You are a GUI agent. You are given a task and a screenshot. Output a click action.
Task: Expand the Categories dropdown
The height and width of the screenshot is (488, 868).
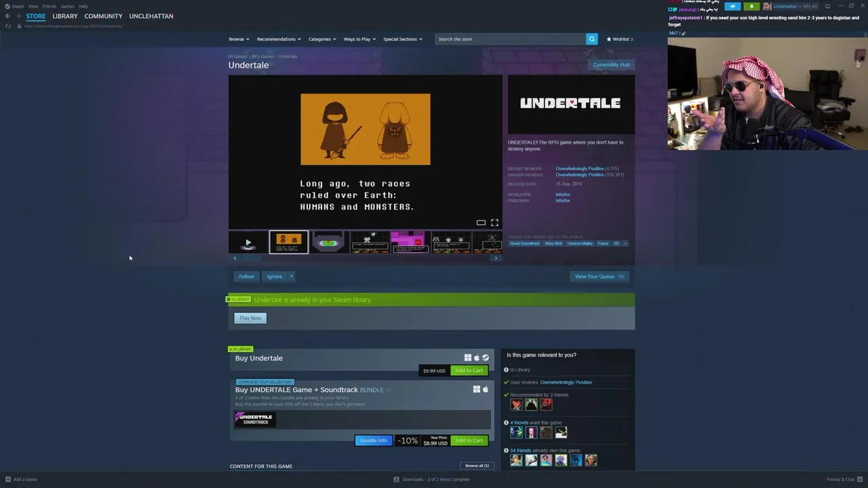coord(322,39)
